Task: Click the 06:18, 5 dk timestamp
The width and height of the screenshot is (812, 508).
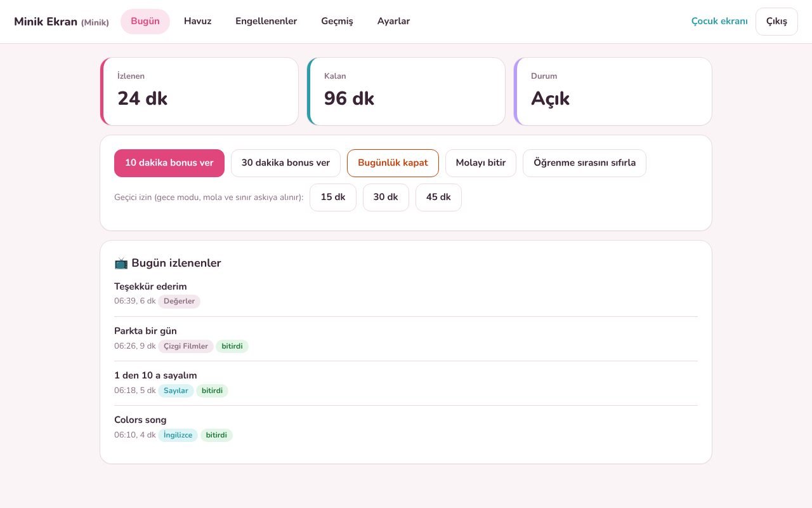Action: (134, 391)
